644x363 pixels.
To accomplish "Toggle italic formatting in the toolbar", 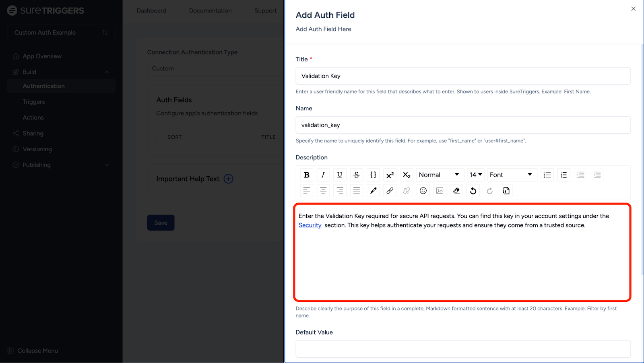I will click(x=323, y=175).
